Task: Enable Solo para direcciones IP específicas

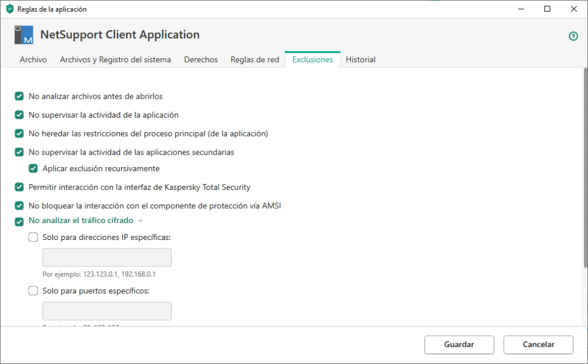Action: click(33, 237)
